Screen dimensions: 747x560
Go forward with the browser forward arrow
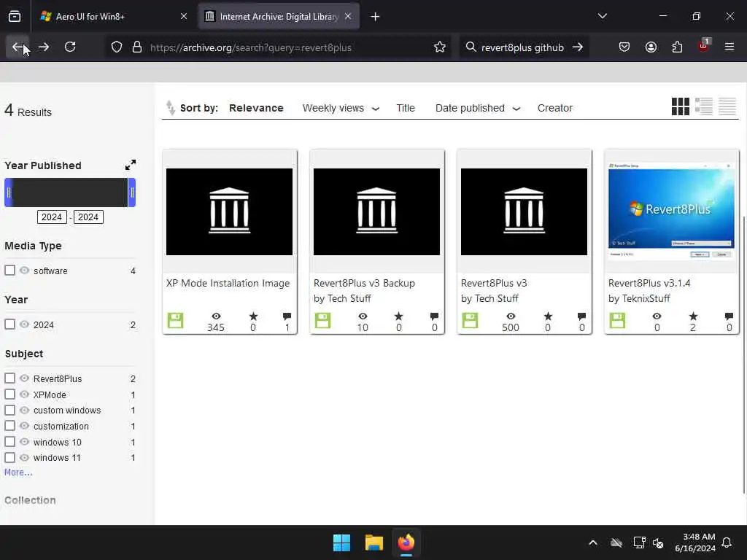click(44, 47)
